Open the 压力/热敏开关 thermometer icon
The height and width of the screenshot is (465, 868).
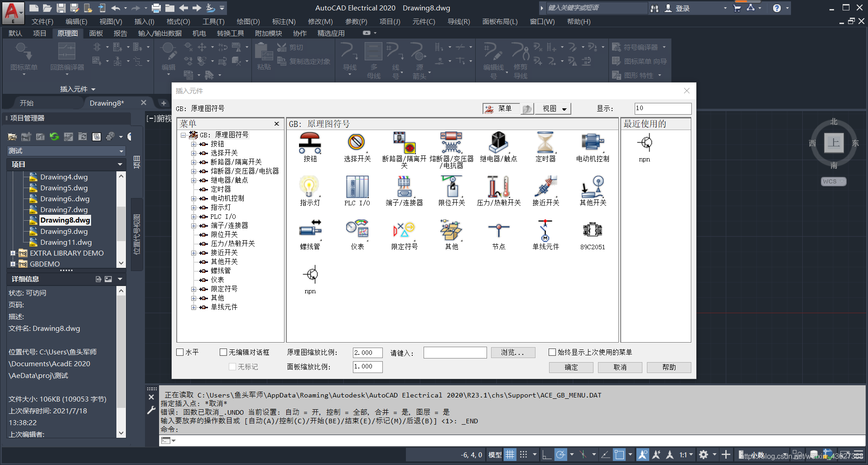498,186
